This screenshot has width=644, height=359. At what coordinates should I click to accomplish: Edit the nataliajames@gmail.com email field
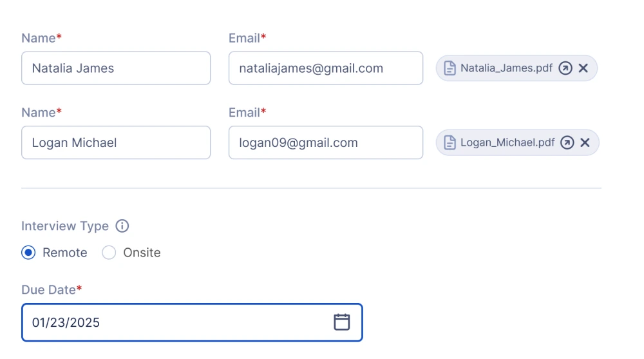[x=325, y=68]
